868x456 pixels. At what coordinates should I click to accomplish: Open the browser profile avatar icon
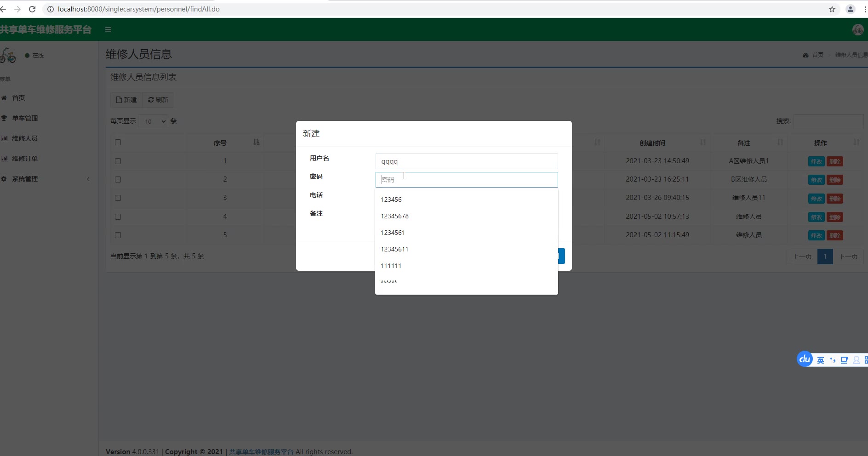[851, 9]
